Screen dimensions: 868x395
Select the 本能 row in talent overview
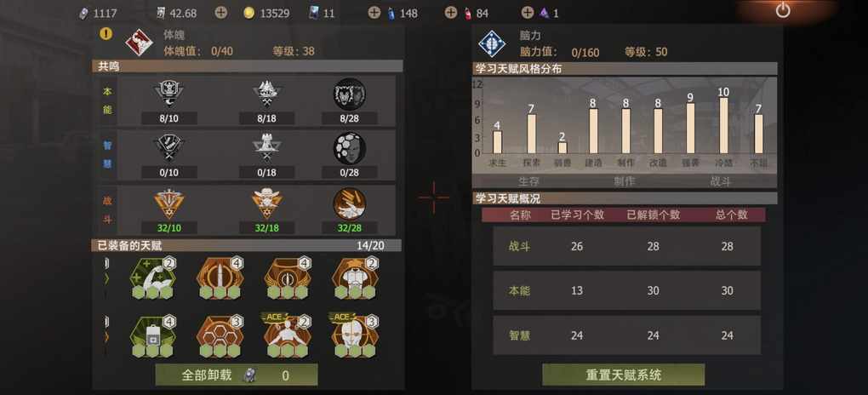pos(626,290)
